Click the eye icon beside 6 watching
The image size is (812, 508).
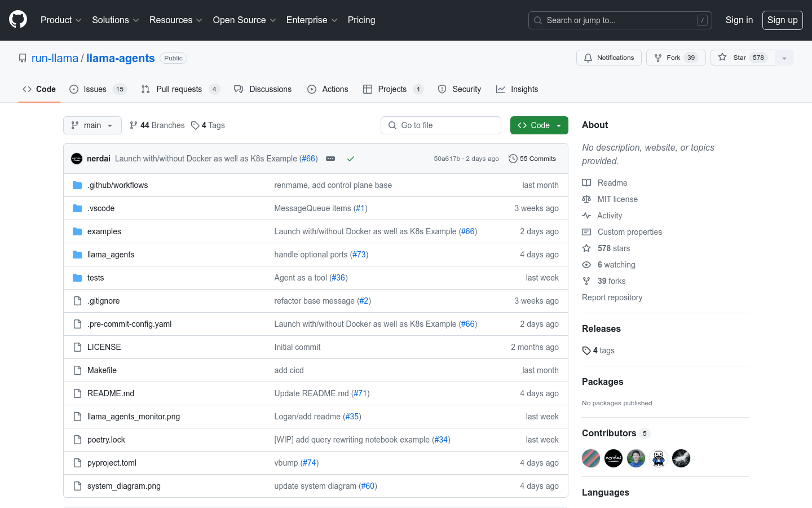tap(586, 265)
